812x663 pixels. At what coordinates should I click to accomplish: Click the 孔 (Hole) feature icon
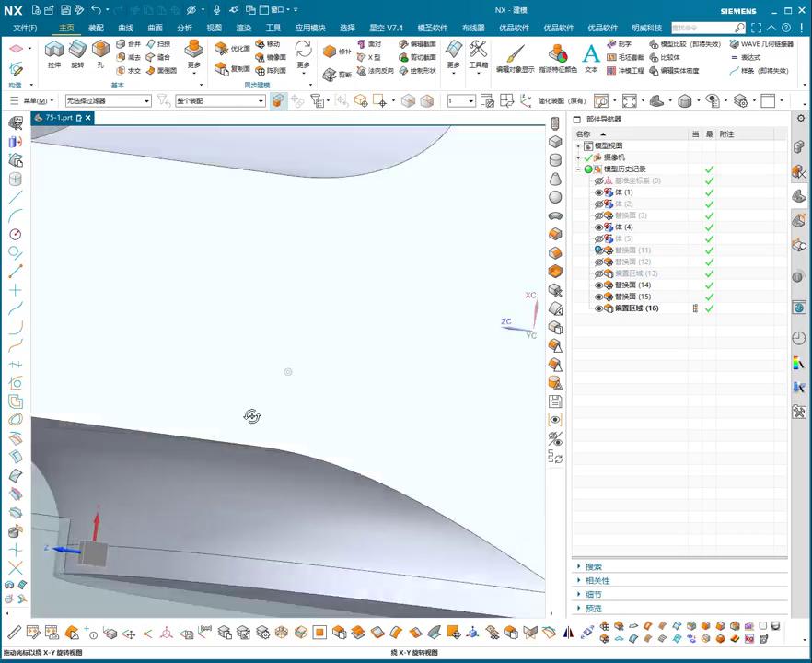(x=100, y=50)
